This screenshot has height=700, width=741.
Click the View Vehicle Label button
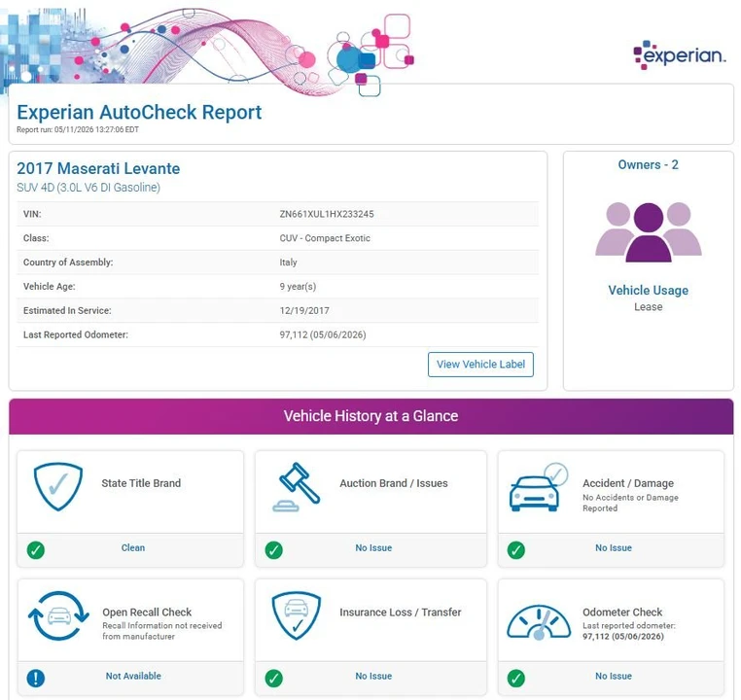coord(480,365)
